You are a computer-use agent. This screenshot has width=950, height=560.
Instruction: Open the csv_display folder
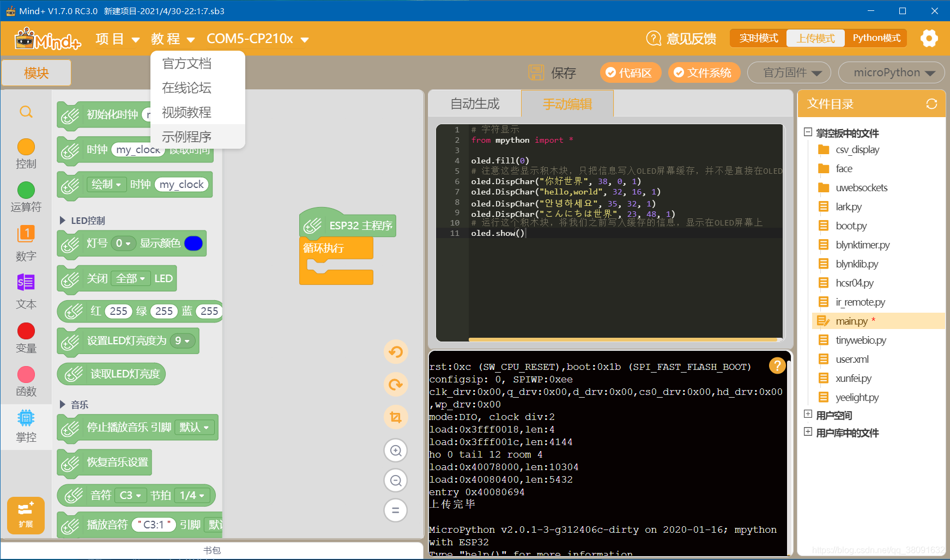pos(857,150)
